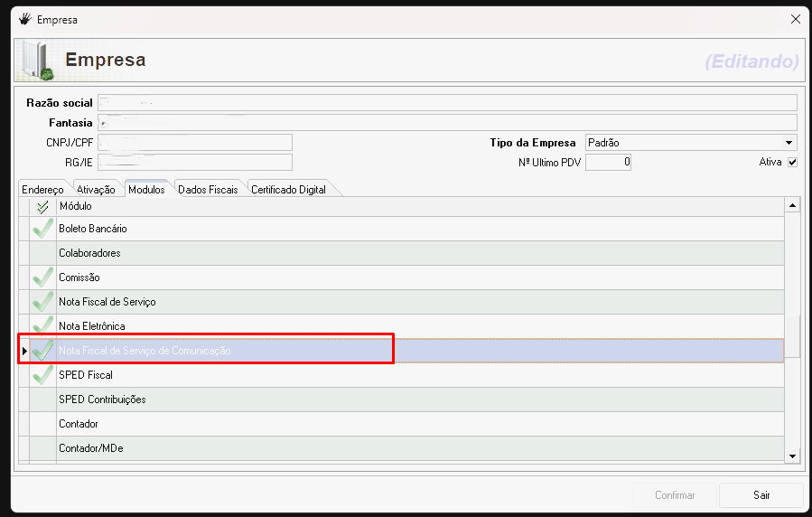Click scroll down arrow of module list
This screenshot has height=517, width=812.
point(792,456)
